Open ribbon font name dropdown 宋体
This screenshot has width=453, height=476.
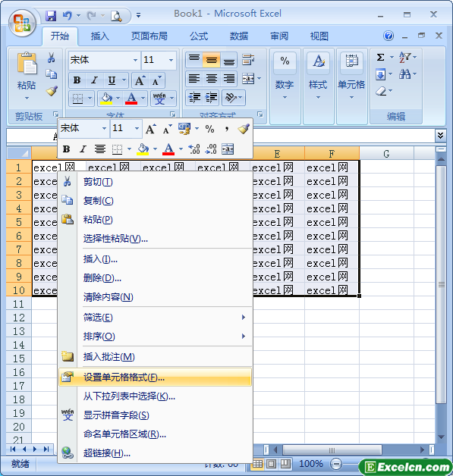135,60
